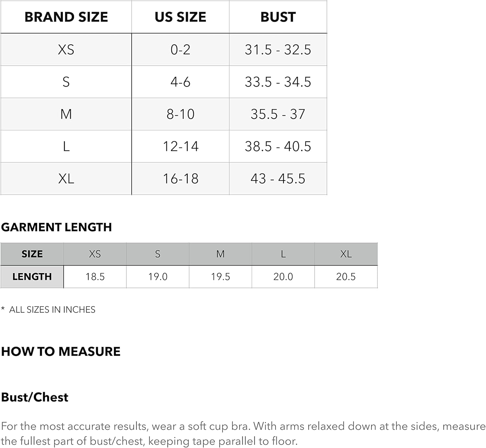486x448 pixels.
Task: Click bust measurement 35.5 - 37
Action: (278, 114)
